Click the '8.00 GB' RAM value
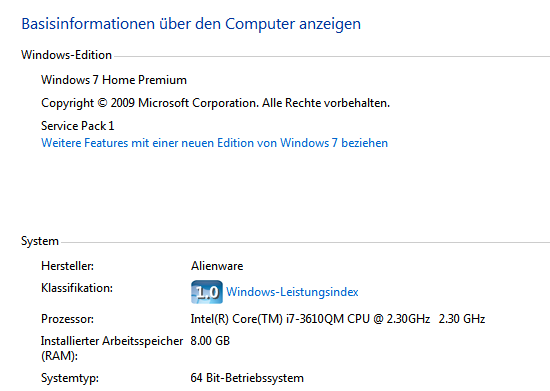The width and height of the screenshot is (550, 391). tap(210, 341)
